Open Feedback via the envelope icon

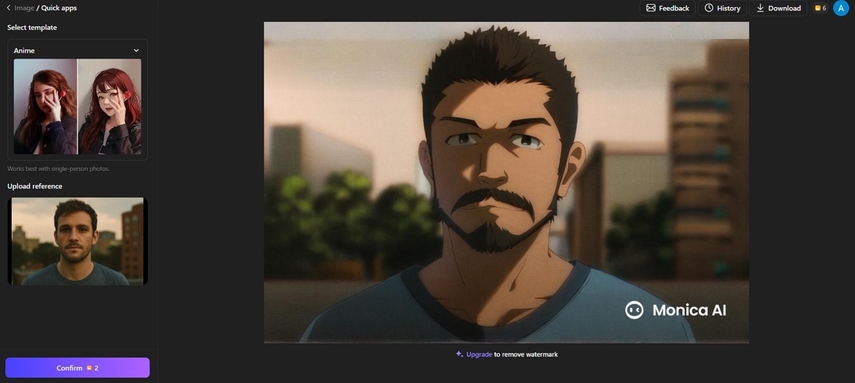pyautogui.click(x=651, y=8)
